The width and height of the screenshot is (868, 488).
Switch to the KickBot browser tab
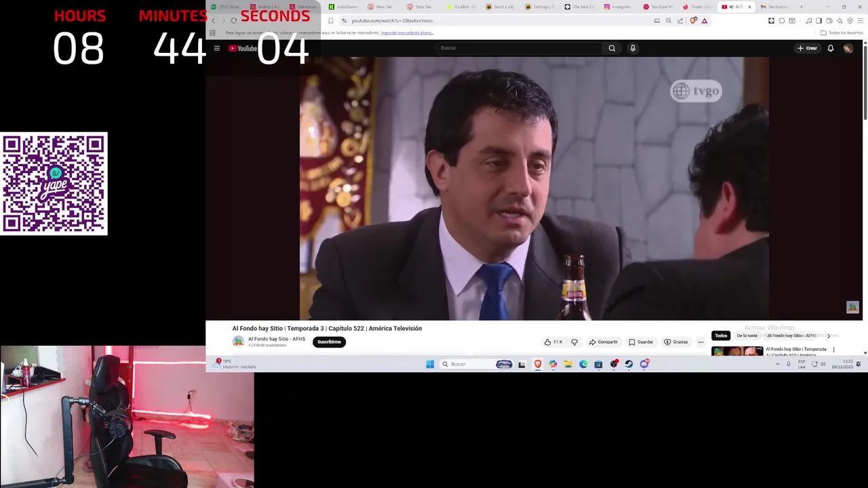coord(461,7)
